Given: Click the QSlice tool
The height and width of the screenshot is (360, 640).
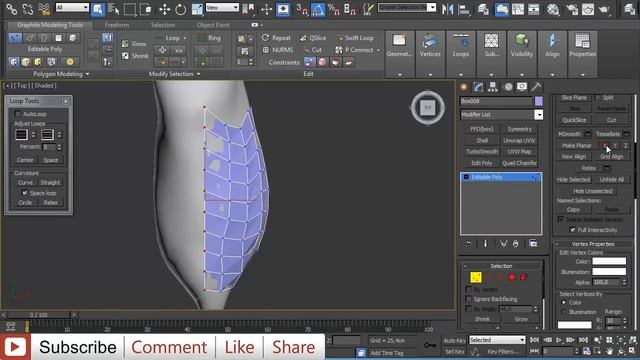Looking at the screenshot, I should 313,38.
